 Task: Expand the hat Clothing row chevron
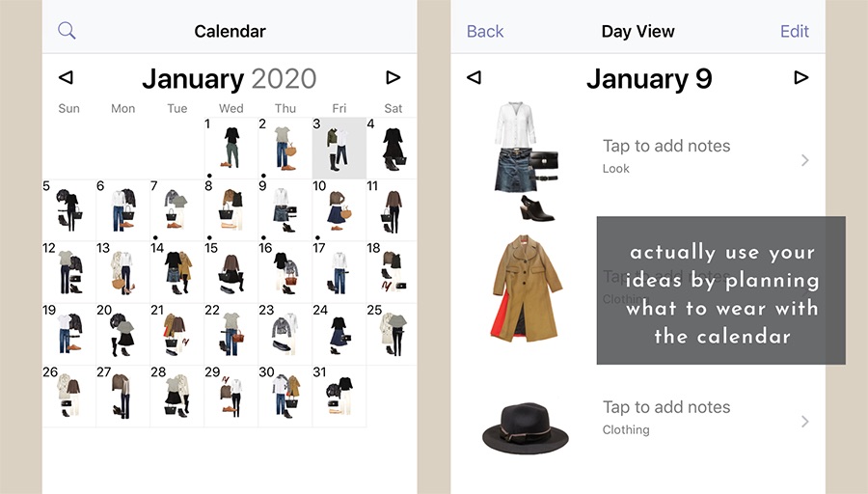(805, 422)
